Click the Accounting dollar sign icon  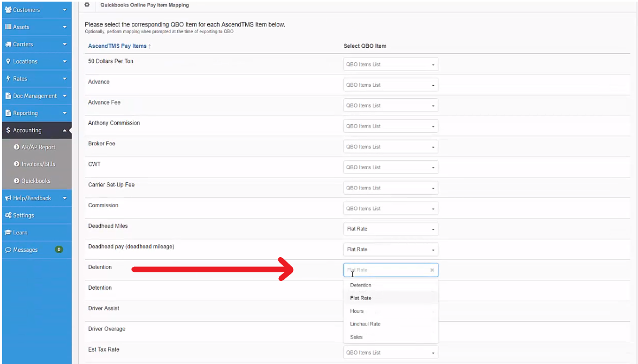pos(8,130)
